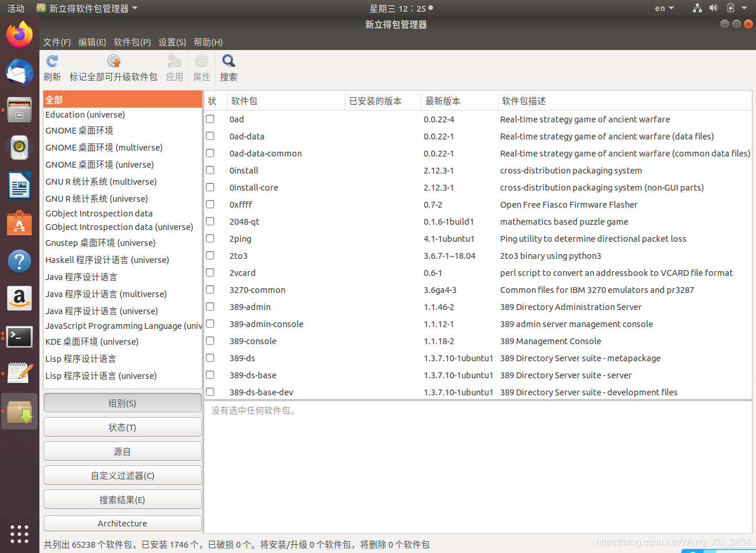The image size is (756, 553).
Task: Click the 组别(S) filter button
Action: coord(122,402)
